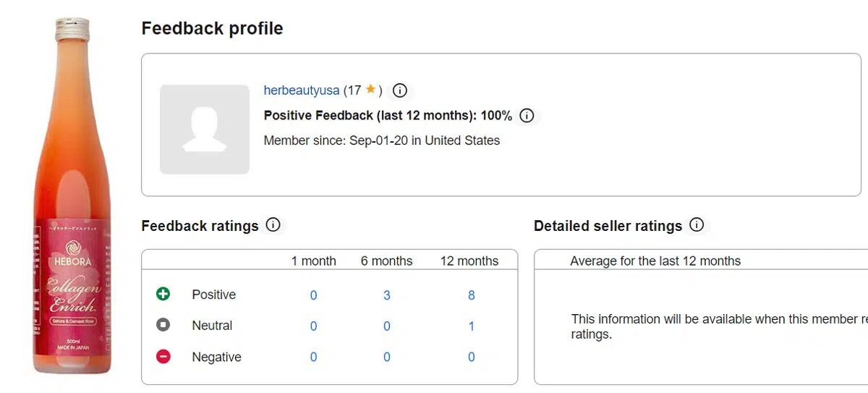Screen dimensions: 868x393
Task: Open Negative feedback count for 12 months
Action: (472, 358)
